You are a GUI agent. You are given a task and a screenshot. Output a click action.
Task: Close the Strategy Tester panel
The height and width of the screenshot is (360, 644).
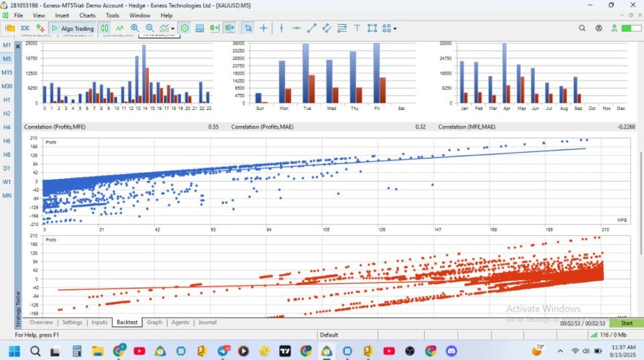click(17, 46)
